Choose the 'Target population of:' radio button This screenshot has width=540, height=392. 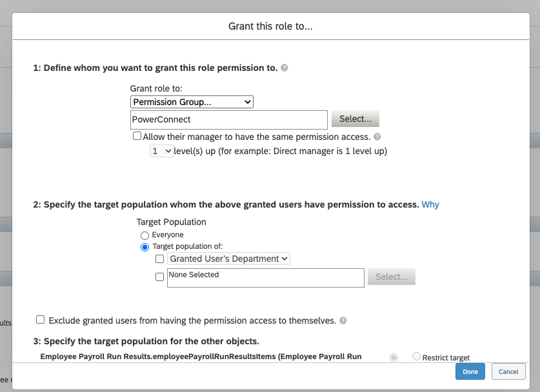coord(145,247)
